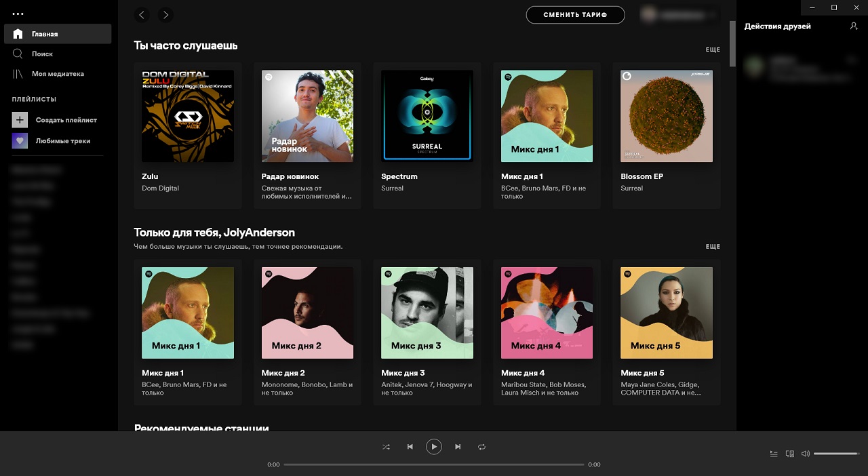Open Любимые треки heart playlist
This screenshot has height=476, width=868.
20,141
